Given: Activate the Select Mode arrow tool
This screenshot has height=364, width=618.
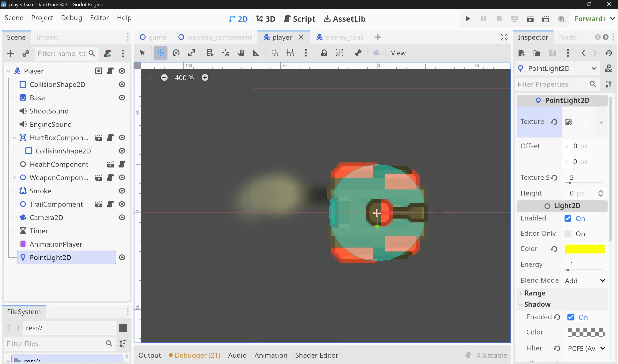Looking at the screenshot, I should pos(142,53).
